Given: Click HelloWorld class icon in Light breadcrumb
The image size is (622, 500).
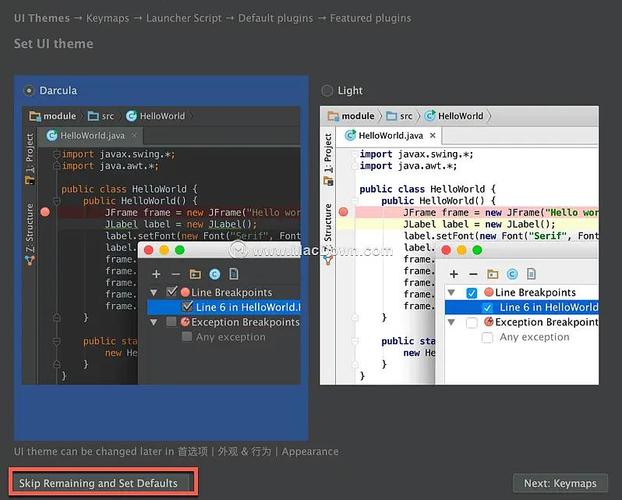Looking at the screenshot, I should tap(430, 115).
